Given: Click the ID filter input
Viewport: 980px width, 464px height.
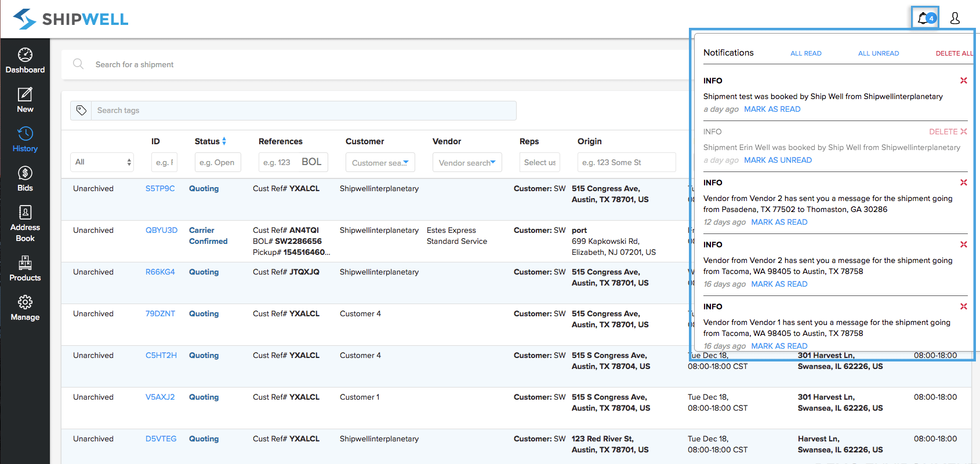Looking at the screenshot, I should [x=164, y=162].
